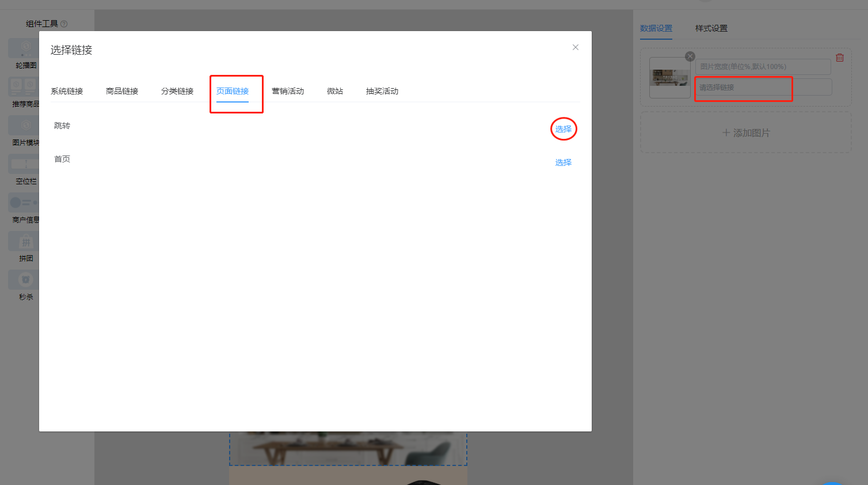Open the 数据设置 tab
This screenshot has height=485, width=868.
click(x=656, y=28)
